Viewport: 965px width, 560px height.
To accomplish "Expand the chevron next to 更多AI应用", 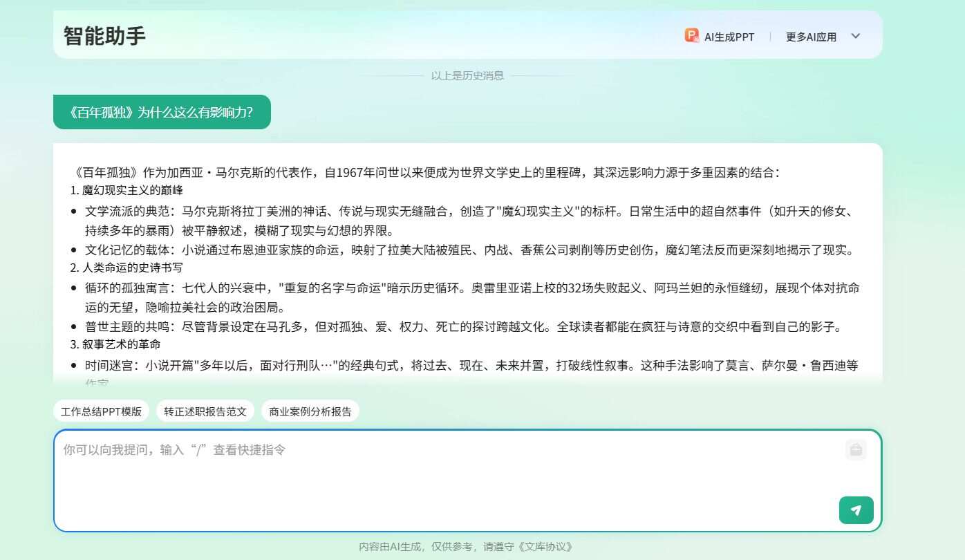I will click(856, 36).
